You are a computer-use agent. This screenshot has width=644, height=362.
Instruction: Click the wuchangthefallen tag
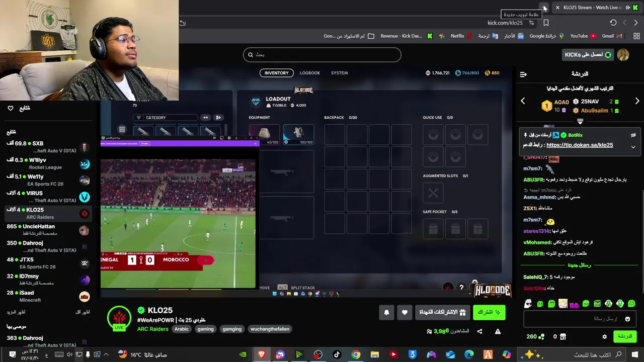[270, 329]
